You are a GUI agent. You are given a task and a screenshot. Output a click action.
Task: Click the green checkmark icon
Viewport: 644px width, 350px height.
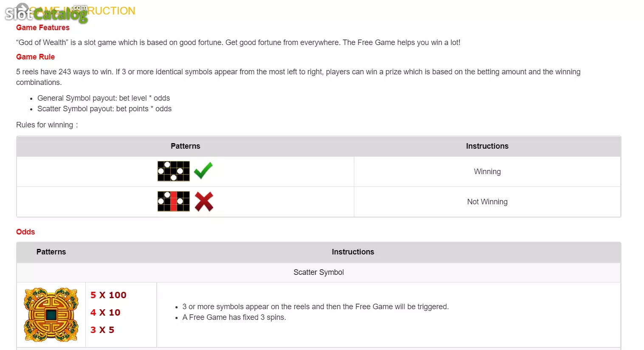pos(203,171)
